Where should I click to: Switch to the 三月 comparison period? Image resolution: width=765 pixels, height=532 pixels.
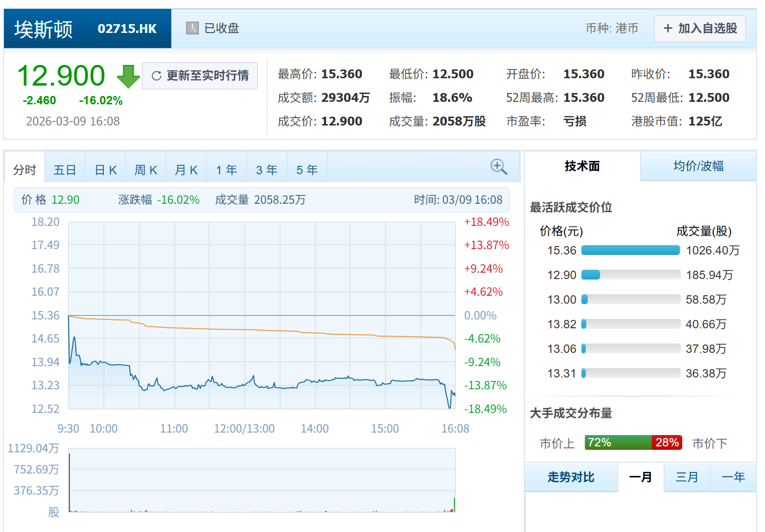687,477
